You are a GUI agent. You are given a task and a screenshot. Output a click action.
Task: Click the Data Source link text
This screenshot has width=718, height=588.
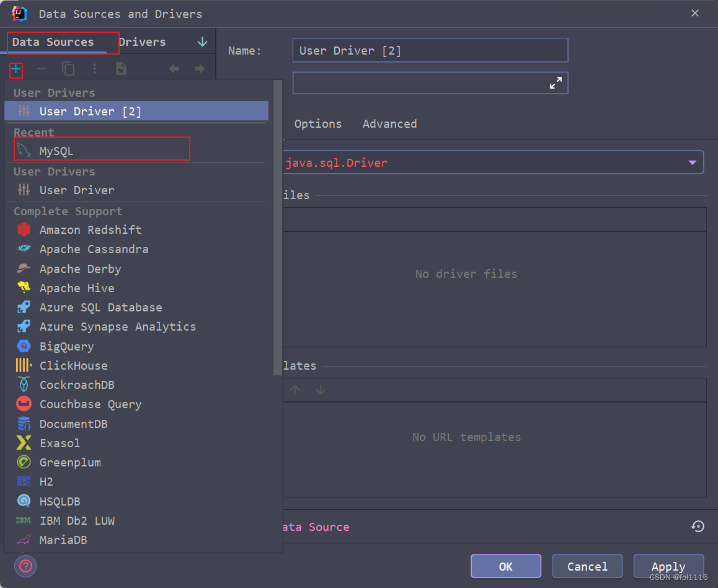click(316, 527)
